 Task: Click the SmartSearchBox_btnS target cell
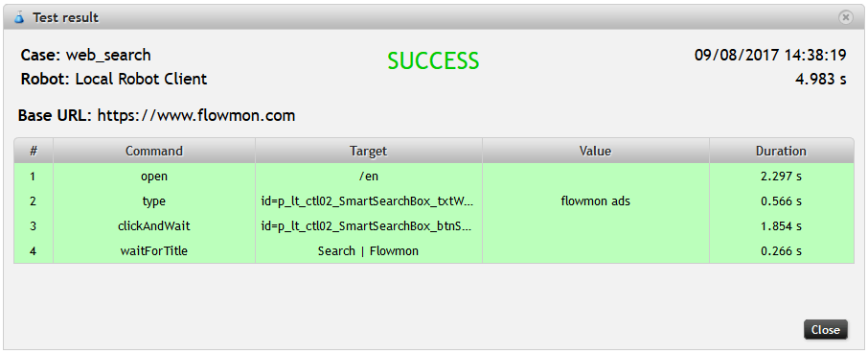click(x=368, y=226)
